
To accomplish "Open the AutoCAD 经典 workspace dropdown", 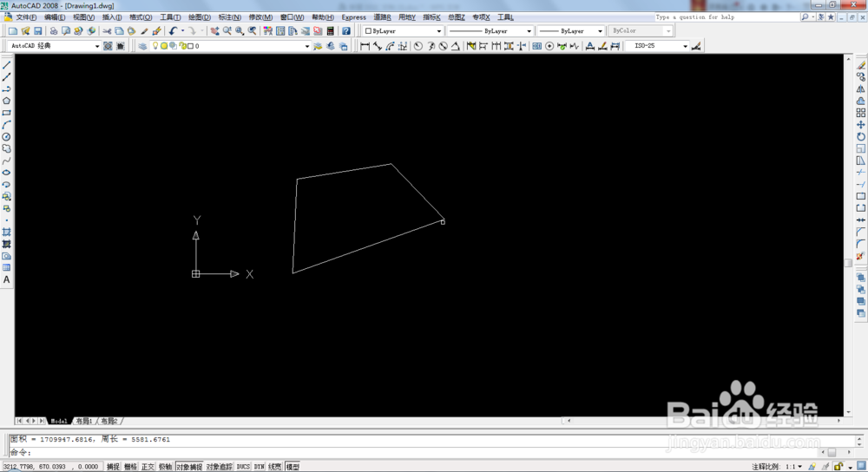I will click(x=97, y=46).
